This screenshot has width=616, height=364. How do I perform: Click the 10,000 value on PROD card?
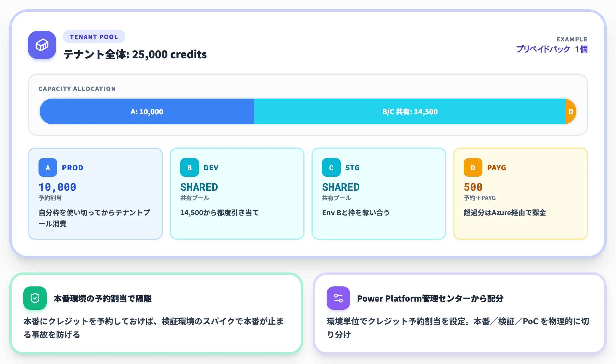tap(57, 187)
